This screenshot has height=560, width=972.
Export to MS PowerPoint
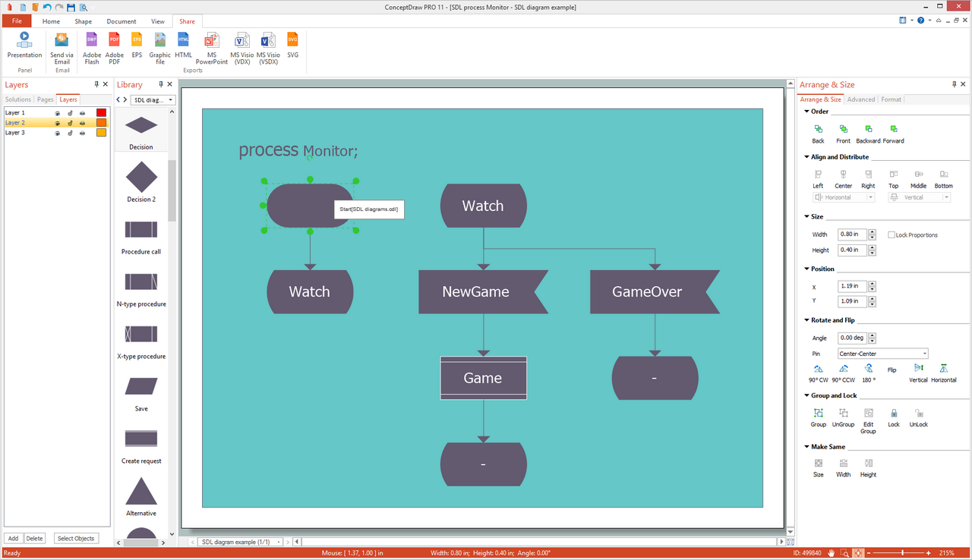tap(211, 48)
